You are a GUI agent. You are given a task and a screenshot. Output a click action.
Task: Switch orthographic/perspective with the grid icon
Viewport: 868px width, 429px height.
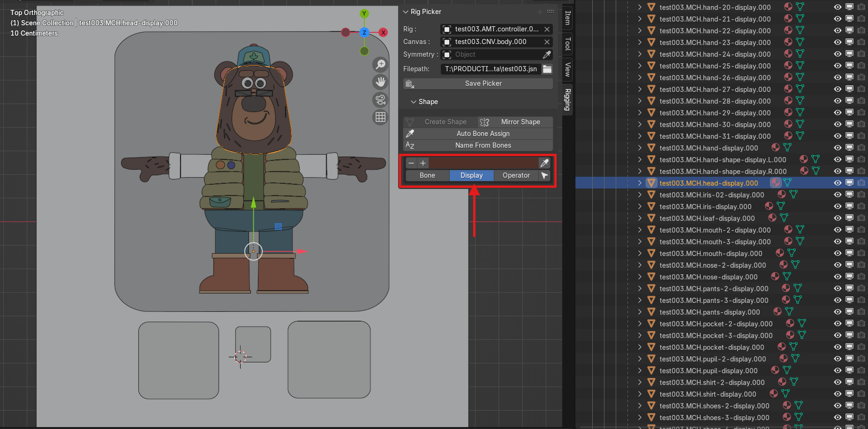coord(380,117)
